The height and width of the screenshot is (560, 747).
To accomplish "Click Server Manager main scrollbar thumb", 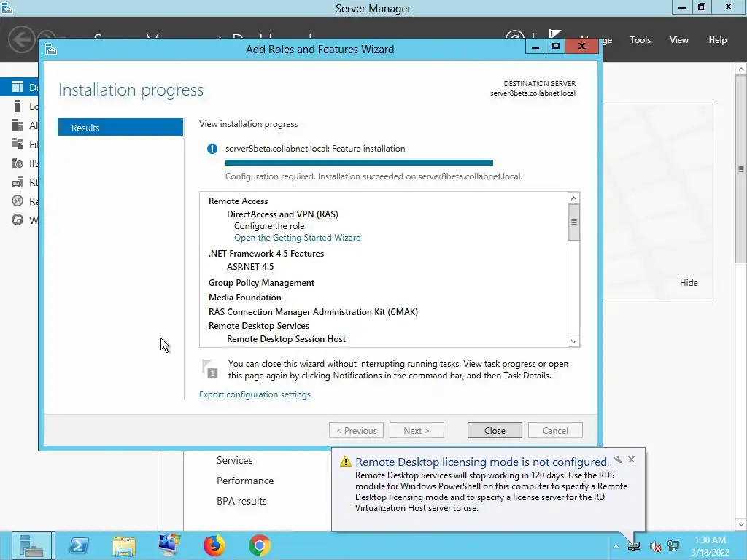I will pos(741,169).
